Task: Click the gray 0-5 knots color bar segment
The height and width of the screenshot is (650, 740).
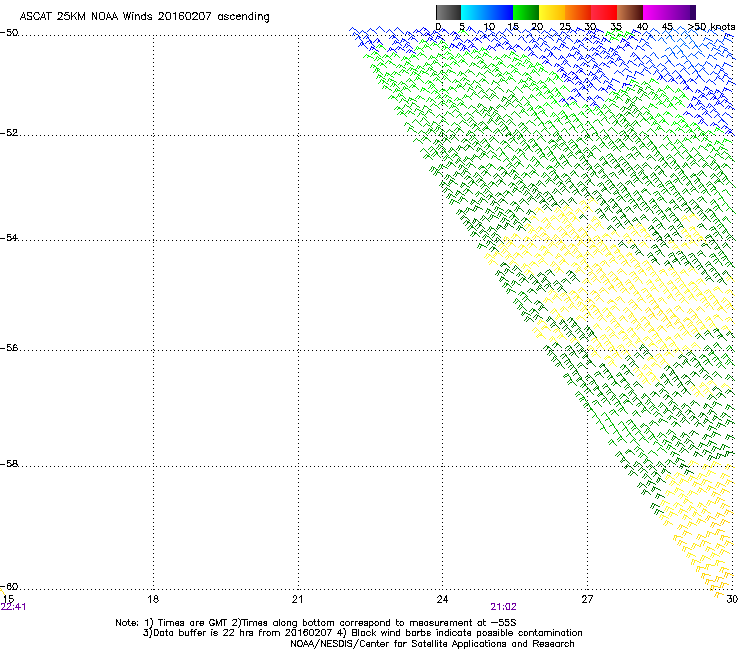Action: (x=448, y=12)
